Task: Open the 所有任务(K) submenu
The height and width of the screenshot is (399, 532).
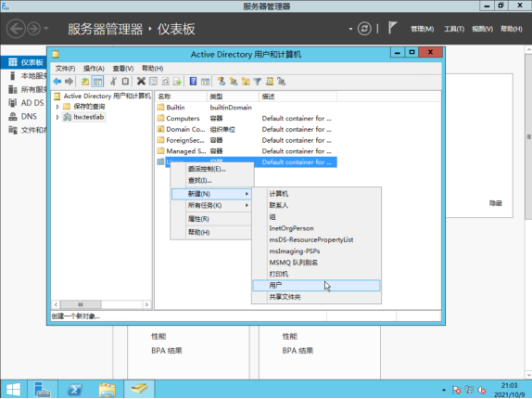Action: [210, 205]
